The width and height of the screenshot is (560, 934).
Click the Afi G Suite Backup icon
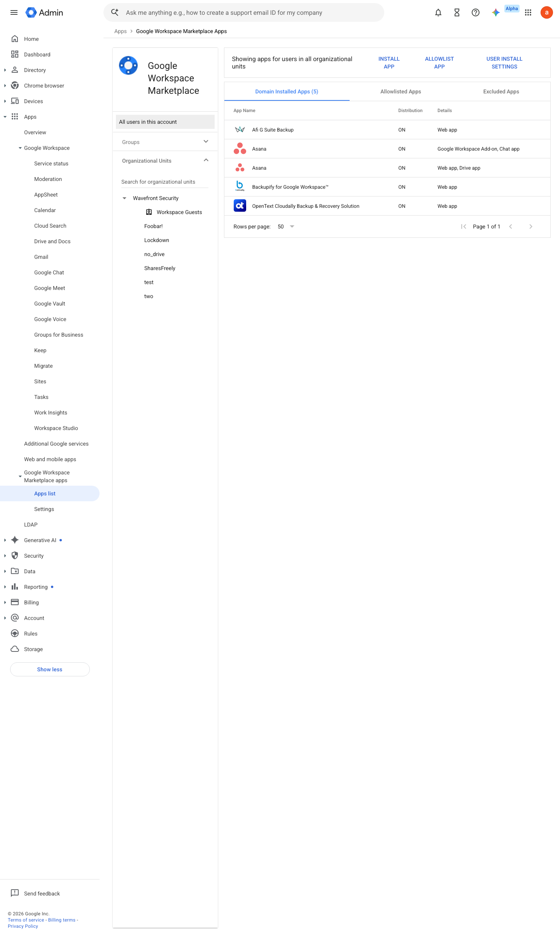[240, 130]
